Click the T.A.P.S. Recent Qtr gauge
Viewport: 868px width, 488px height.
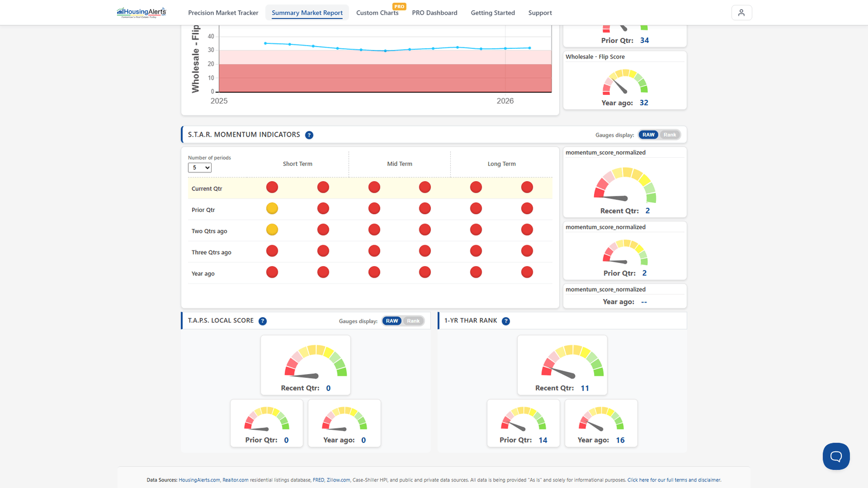tap(316, 361)
